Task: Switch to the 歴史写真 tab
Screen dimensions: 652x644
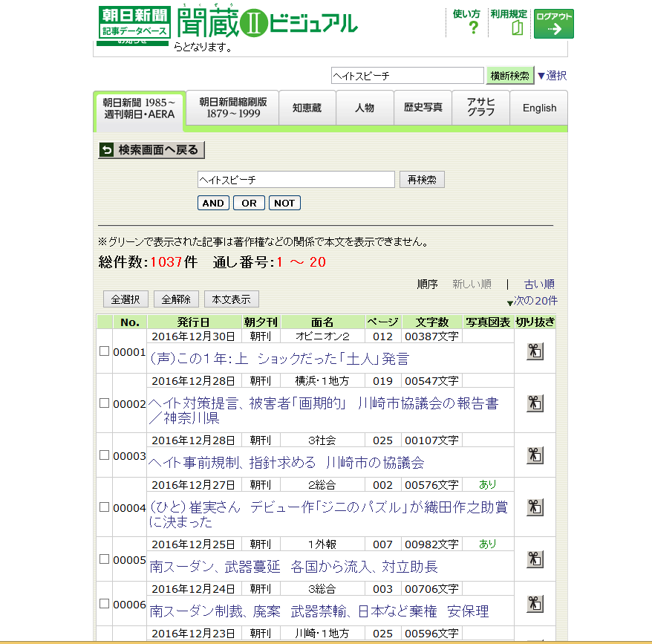Action: (423, 108)
